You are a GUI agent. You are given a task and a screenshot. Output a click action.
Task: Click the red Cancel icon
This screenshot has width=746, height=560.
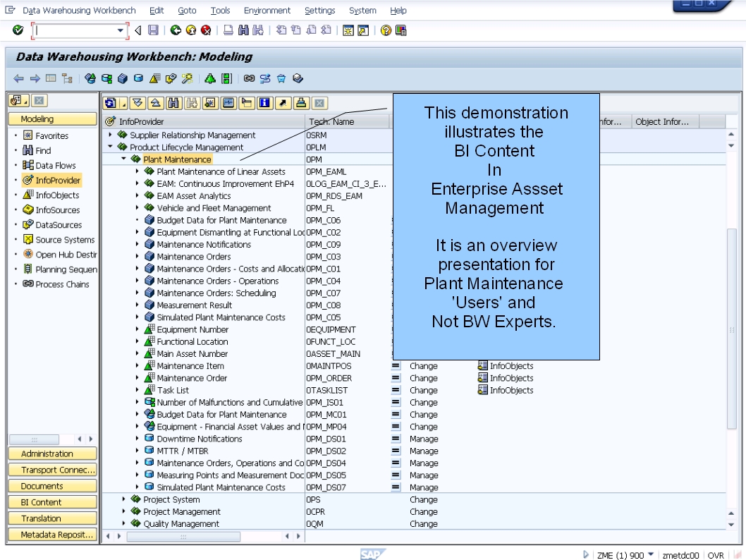[206, 30]
